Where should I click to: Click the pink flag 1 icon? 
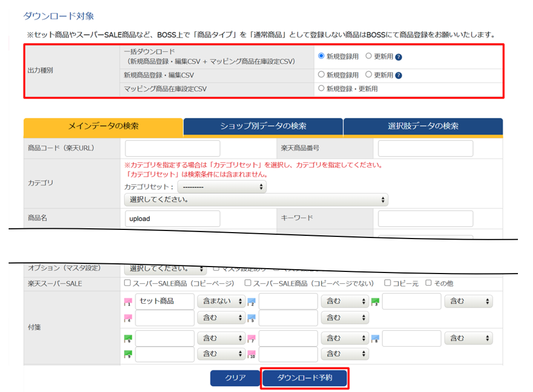coord(128,302)
